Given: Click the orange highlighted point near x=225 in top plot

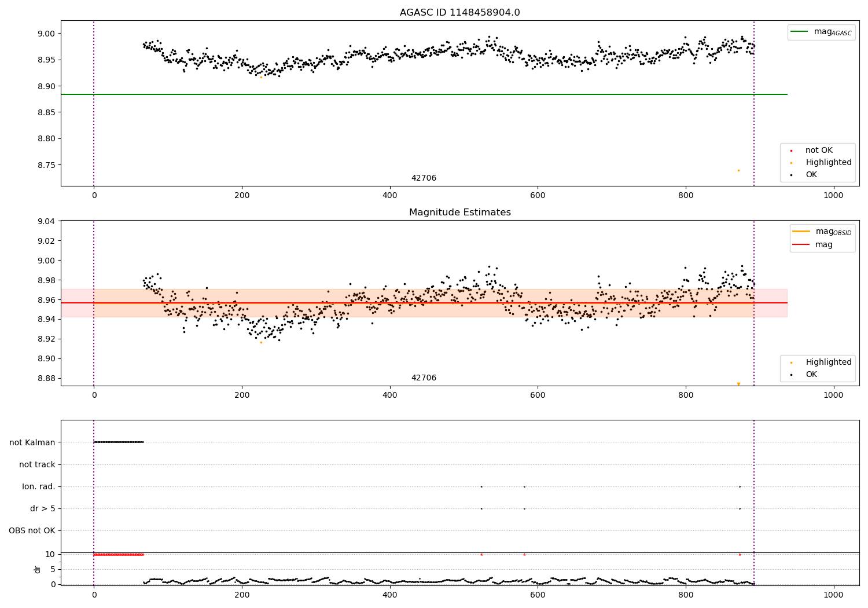Looking at the screenshot, I should (x=261, y=77).
